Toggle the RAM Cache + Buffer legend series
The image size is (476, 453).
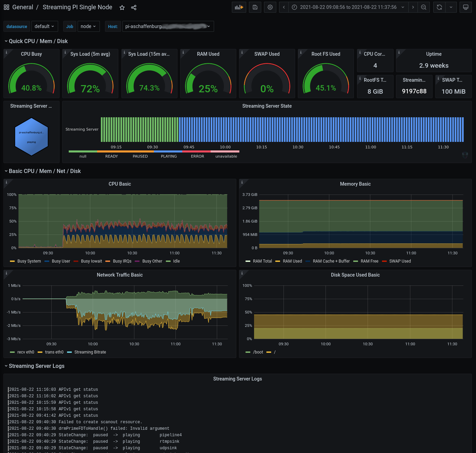tap(331, 261)
